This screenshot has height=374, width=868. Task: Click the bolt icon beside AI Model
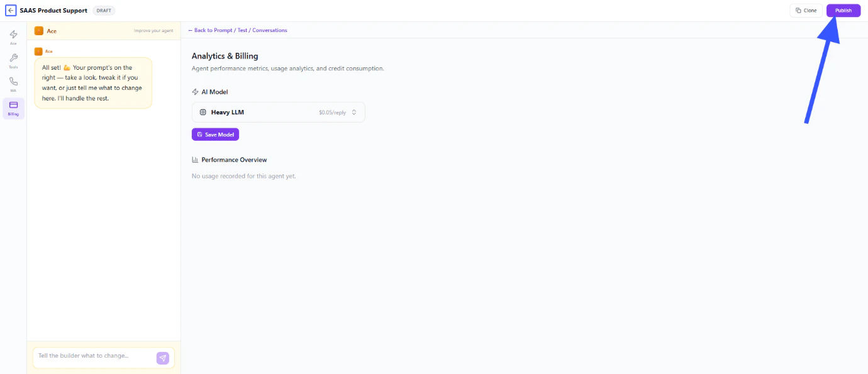click(x=195, y=92)
